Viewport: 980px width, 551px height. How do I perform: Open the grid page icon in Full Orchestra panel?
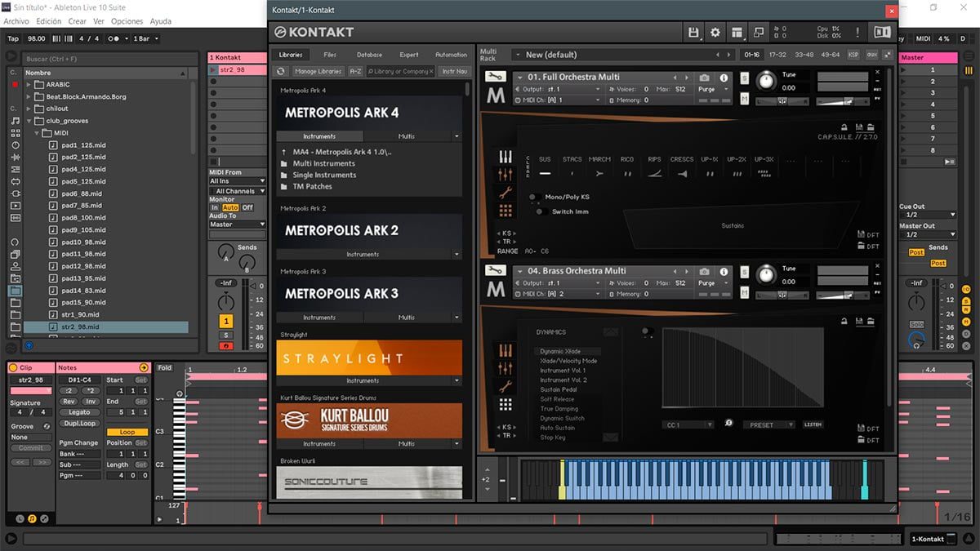click(506, 211)
